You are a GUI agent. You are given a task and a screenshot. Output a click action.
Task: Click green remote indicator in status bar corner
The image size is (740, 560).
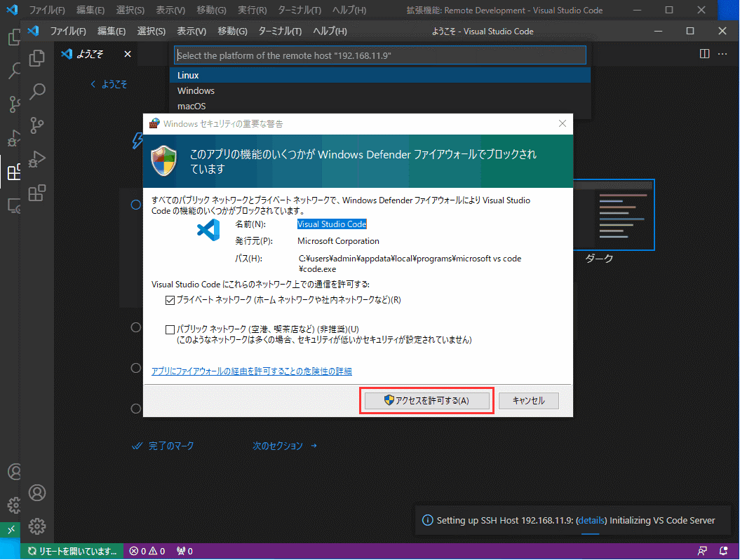11,530
